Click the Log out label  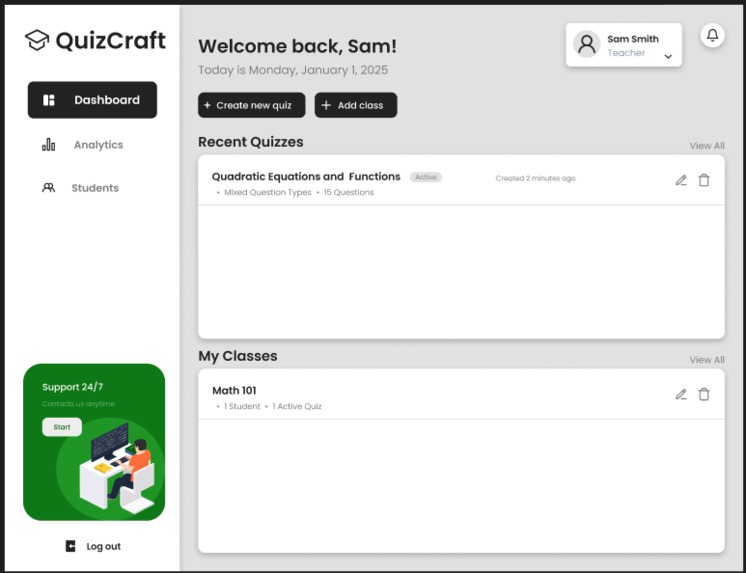103,546
